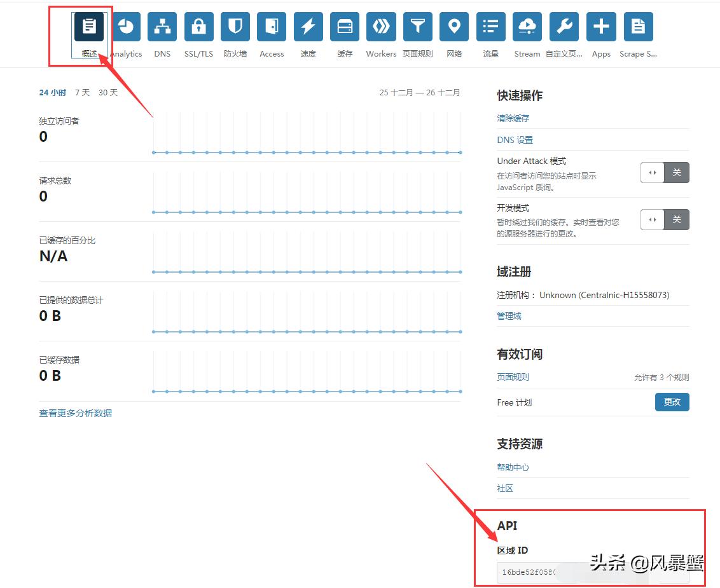Open SSL/TLS settings
Viewport: 720px width, 588px height.
198,26
